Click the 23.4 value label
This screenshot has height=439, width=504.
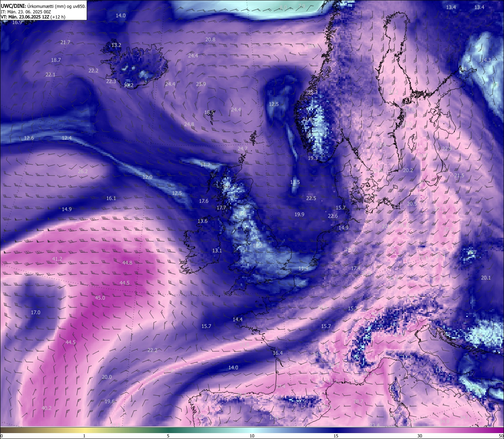[374, 425]
